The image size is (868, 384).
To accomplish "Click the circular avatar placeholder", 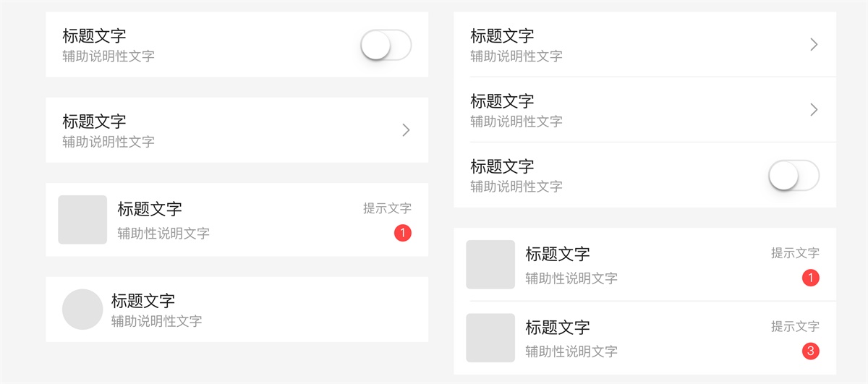I will click(x=82, y=310).
